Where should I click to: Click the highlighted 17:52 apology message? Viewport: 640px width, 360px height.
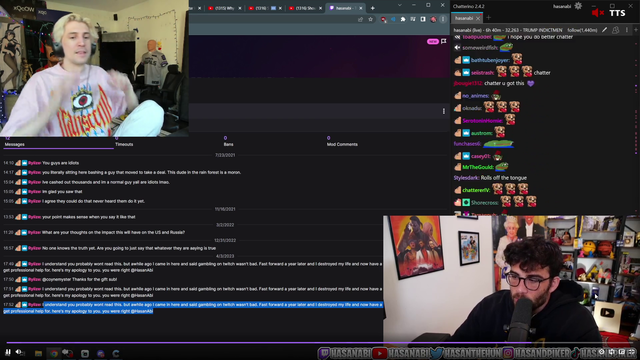[x=193, y=308]
